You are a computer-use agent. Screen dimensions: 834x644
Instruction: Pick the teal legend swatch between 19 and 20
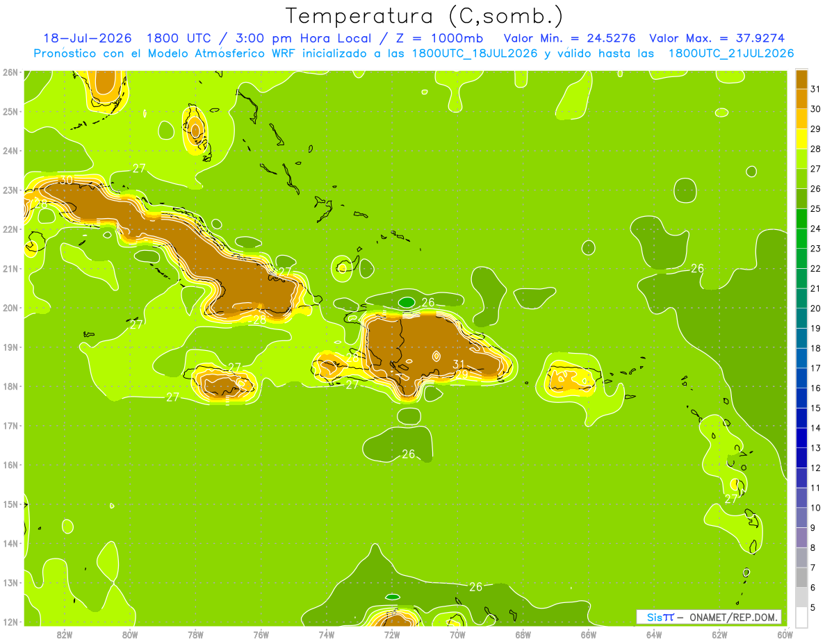(x=801, y=318)
